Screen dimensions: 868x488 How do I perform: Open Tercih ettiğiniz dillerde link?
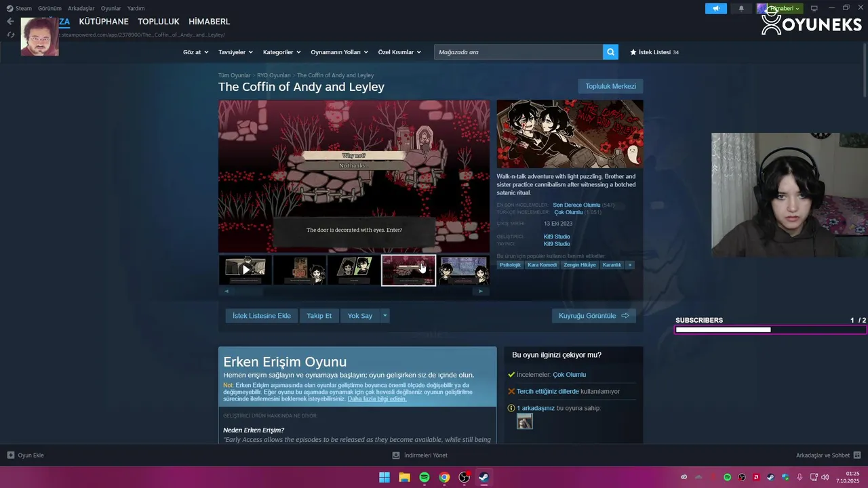[548, 391]
